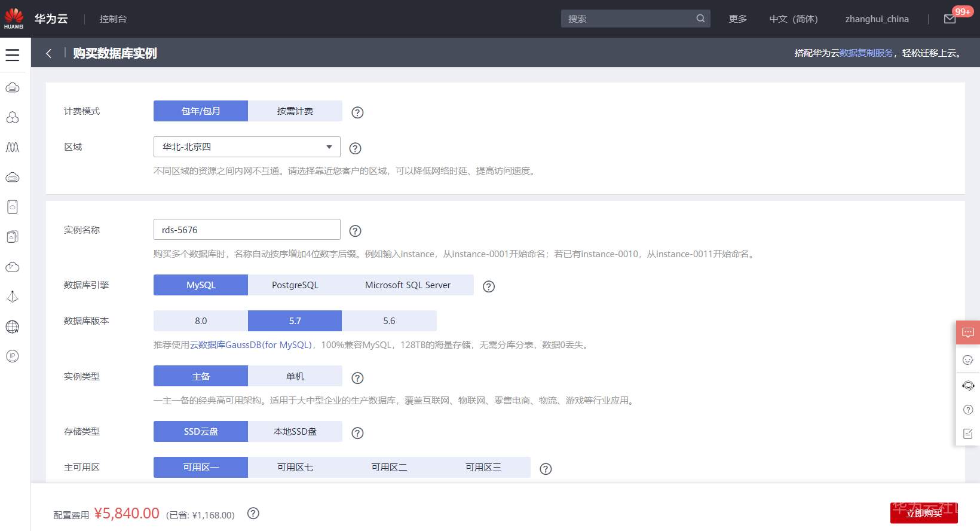Click the Huawei logo
This screenshot has height=531, width=980.
(14, 19)
